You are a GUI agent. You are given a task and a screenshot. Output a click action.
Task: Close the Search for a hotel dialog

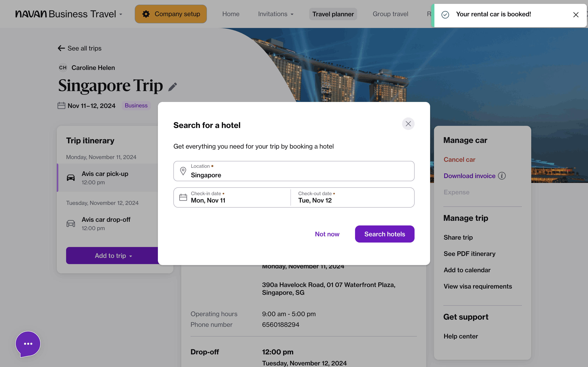(x=408, y=124)
